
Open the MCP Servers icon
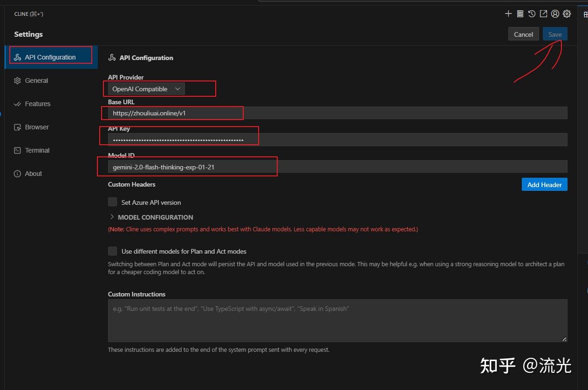click(x=520, y=14)
